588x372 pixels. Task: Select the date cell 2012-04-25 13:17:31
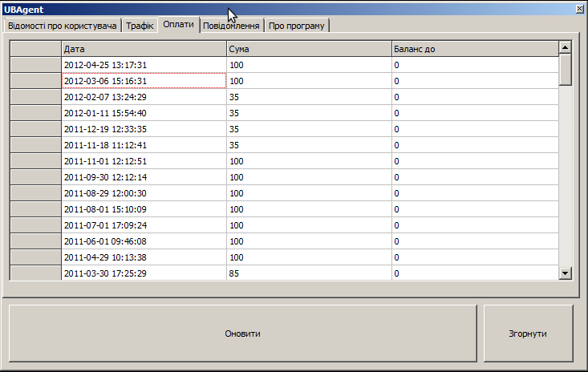click(144, 65)
